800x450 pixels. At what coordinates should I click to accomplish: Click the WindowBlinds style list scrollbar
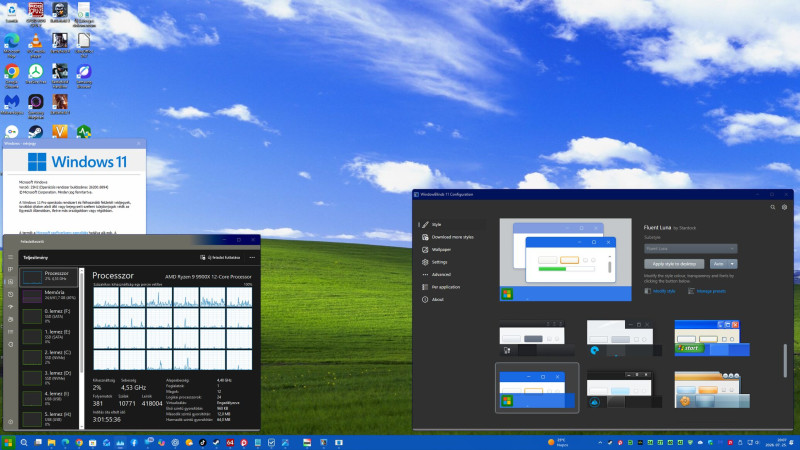pos(785,361)
